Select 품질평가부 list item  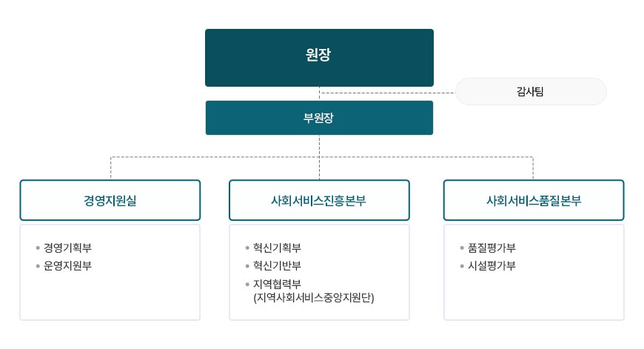coord(492,248)
